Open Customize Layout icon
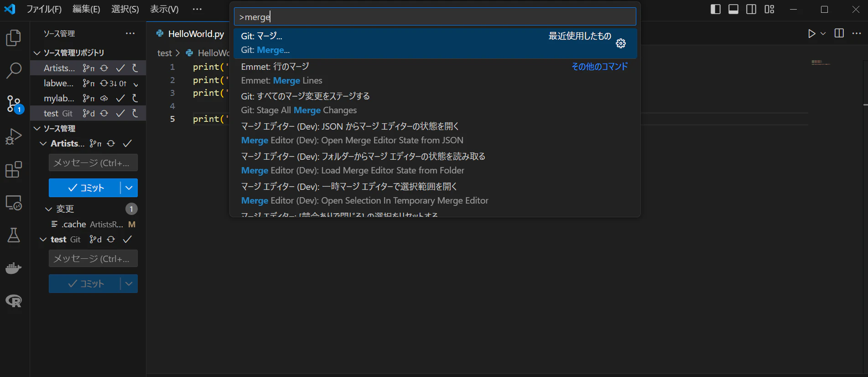 (x=769, y=9)
